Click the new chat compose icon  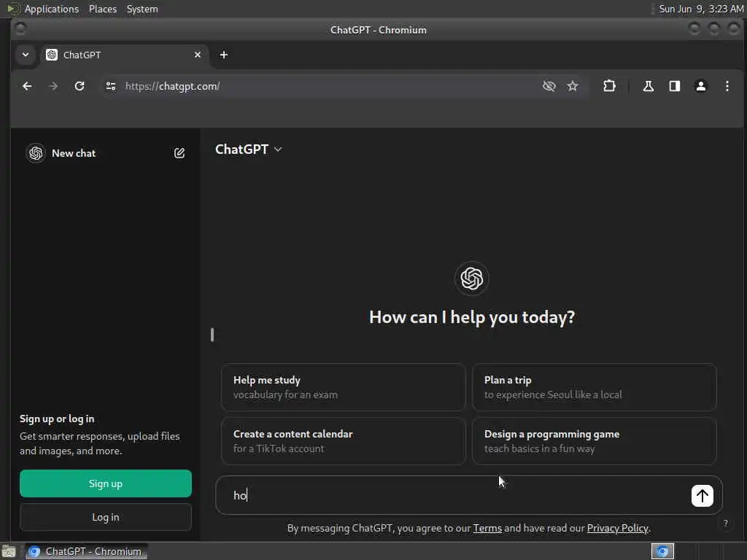(x=179, y=153)
